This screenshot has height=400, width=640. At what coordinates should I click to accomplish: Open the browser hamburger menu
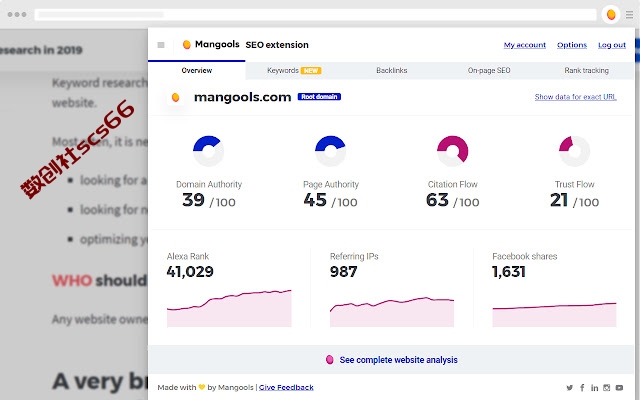click(629, 15)
